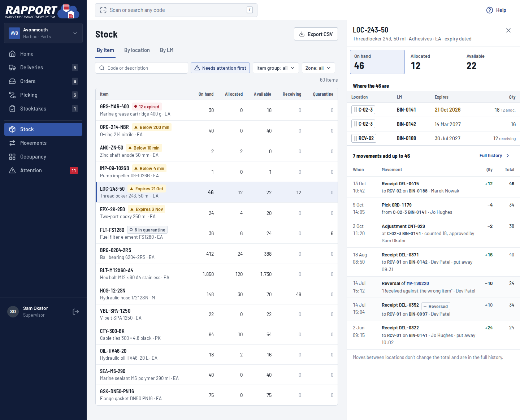
Task: Open the EPX-2K-250 epoxy row
Action: tap(217, 213)
